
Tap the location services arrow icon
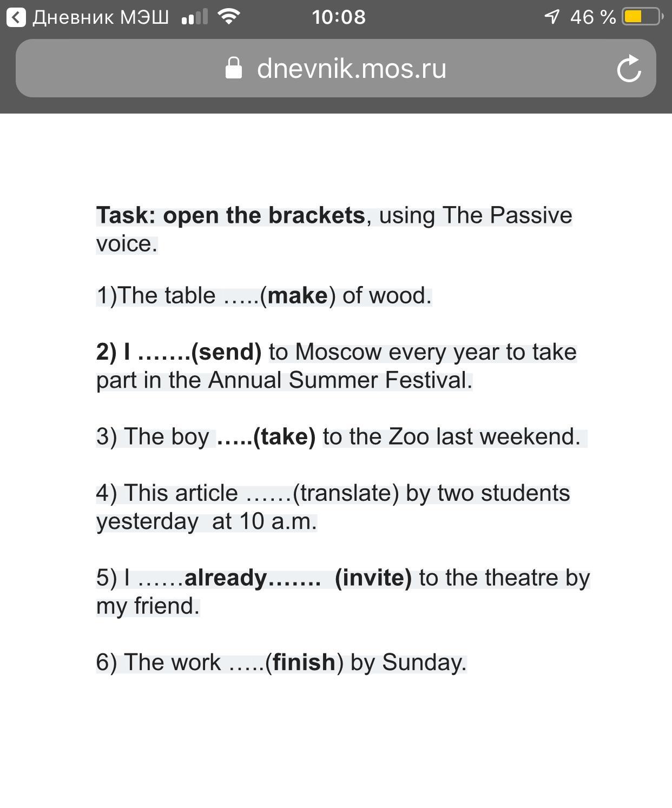point(551,17)
